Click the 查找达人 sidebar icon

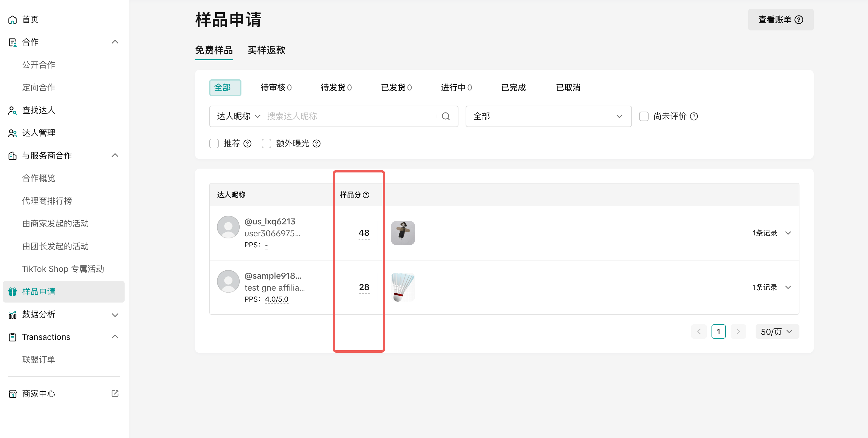pos(13,110)
